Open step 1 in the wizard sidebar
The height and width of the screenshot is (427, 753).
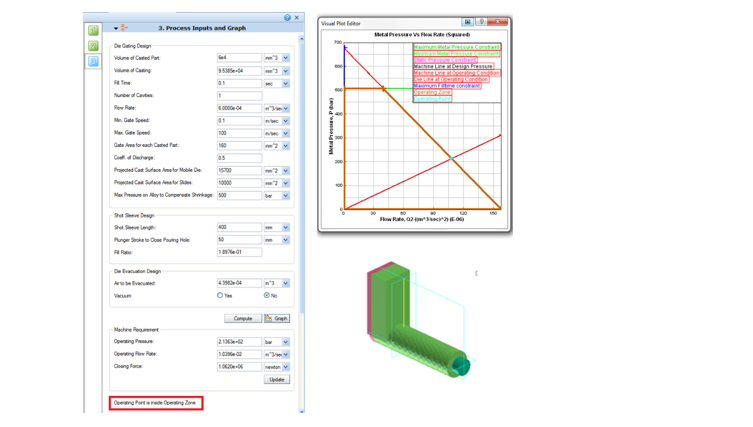point(94,30)
